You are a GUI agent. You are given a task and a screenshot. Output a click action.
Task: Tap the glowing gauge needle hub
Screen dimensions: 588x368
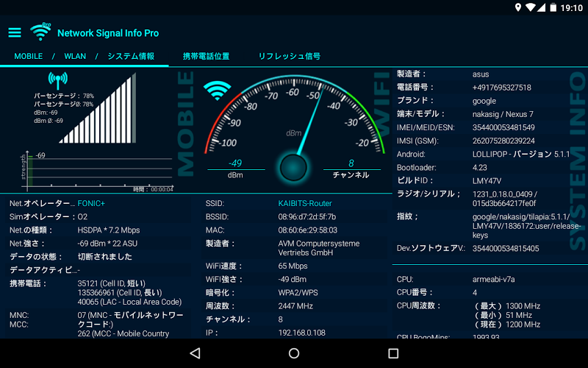point(294,166)
